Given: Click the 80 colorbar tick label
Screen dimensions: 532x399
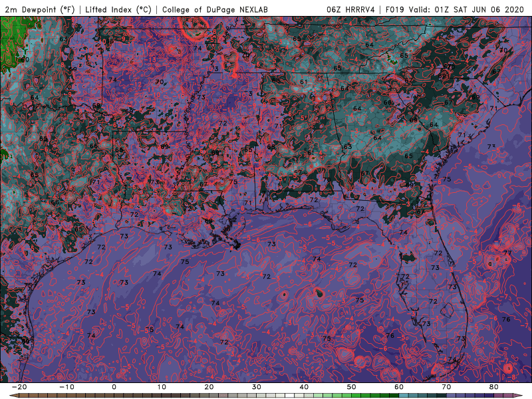Looking at the screenshot, I should 494,387.
